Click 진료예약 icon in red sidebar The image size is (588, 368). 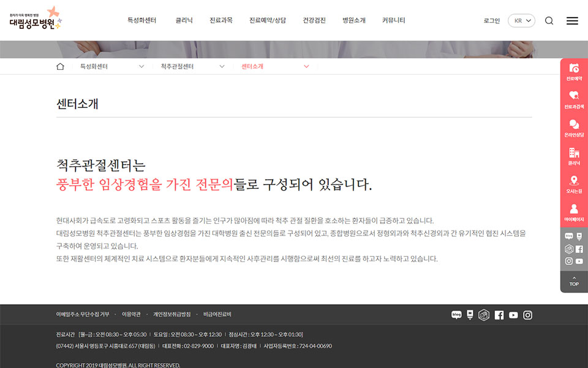574,72
